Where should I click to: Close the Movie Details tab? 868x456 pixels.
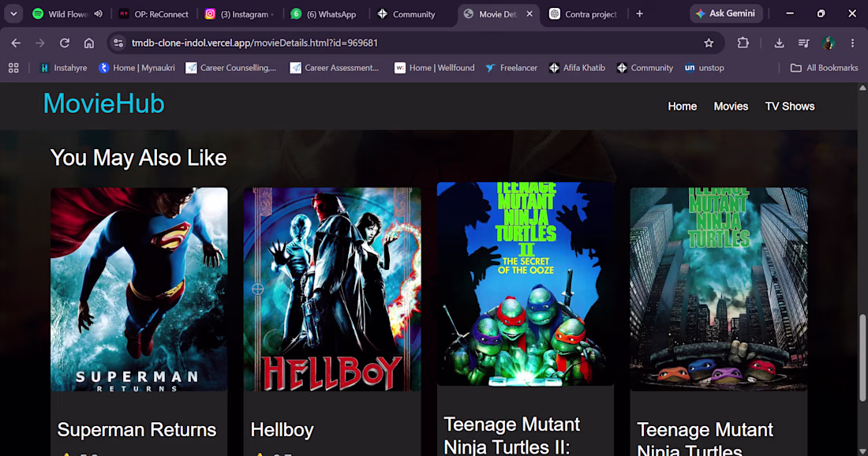(x=529, y=14)
